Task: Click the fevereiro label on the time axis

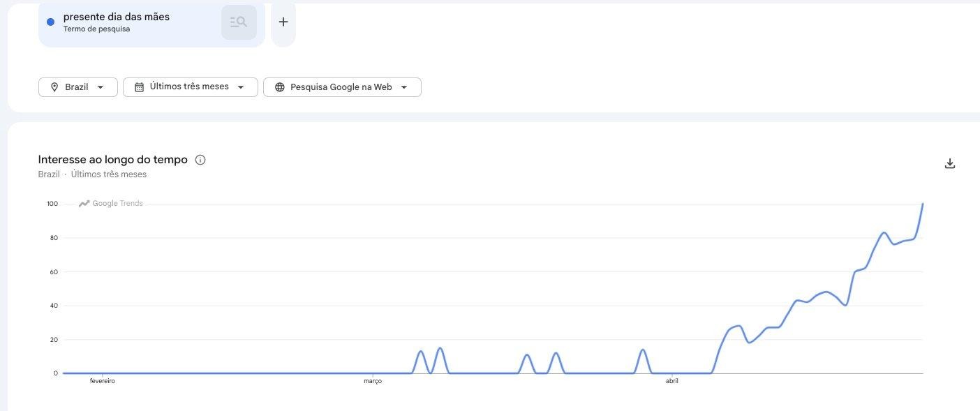Action: click(x=103, y=381)
